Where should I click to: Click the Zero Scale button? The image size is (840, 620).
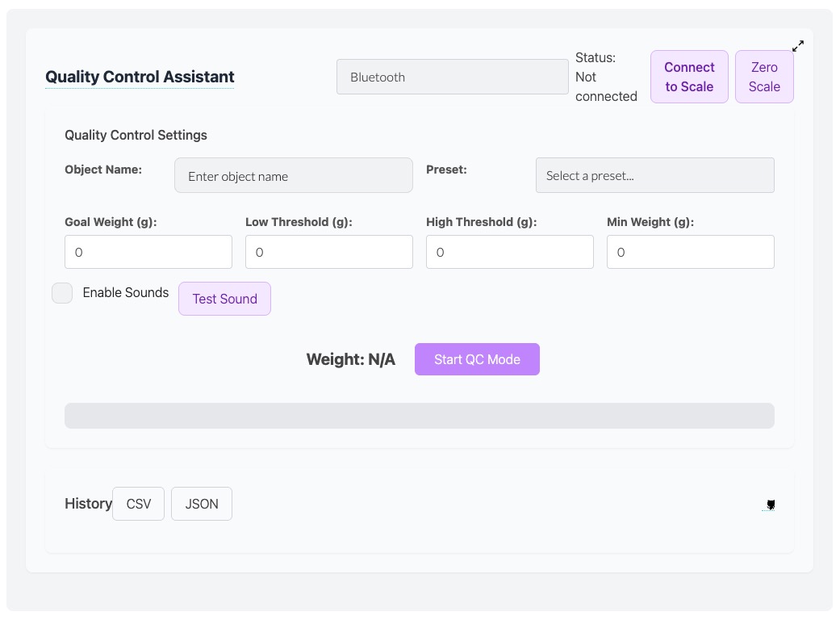764,77
